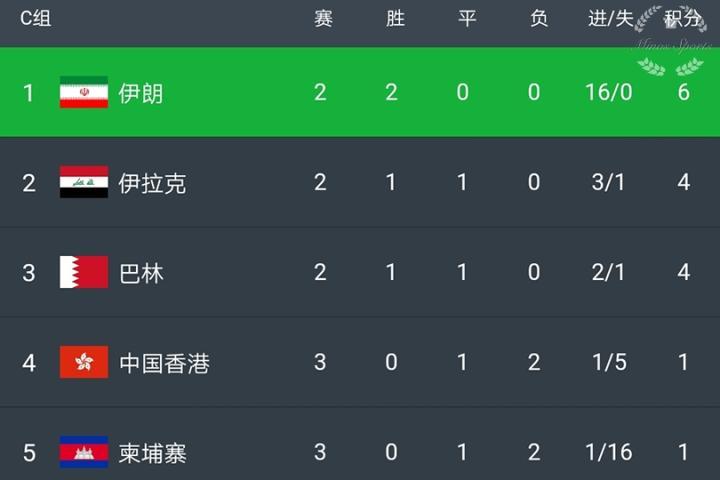Image resolution: width=720 pixels, height=480 pixels.
Task: Select team name 中国香港
Action: click(x=164, y=363)
